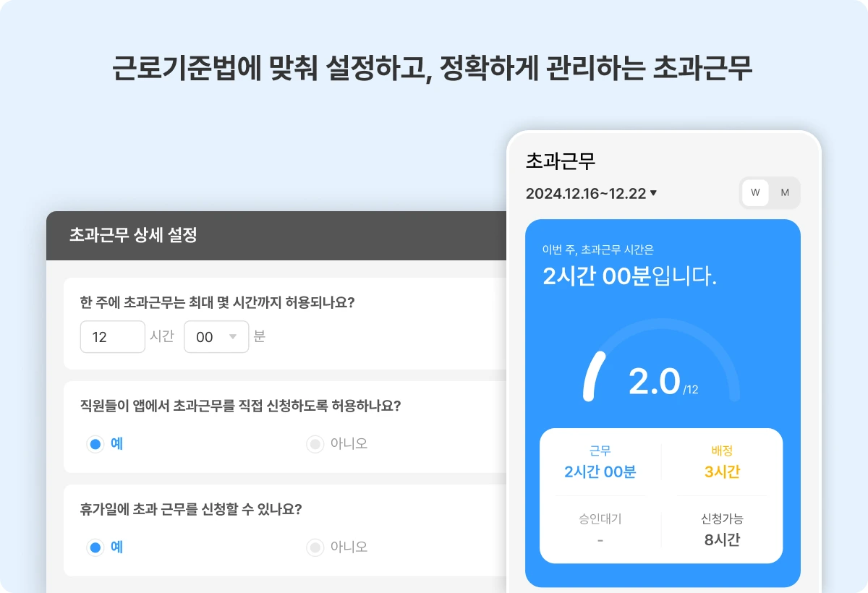The width and height of the screenshot is (868, 593).
Task: Click the 승인대기 pending approval stat
Action: point(600,528)
